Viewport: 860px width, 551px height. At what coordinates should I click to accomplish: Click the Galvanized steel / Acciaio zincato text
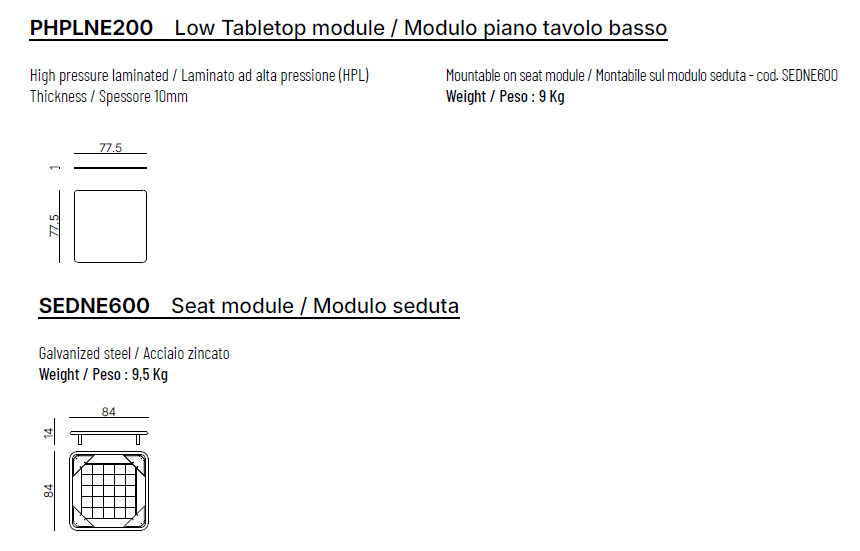[x=134, y=354]
